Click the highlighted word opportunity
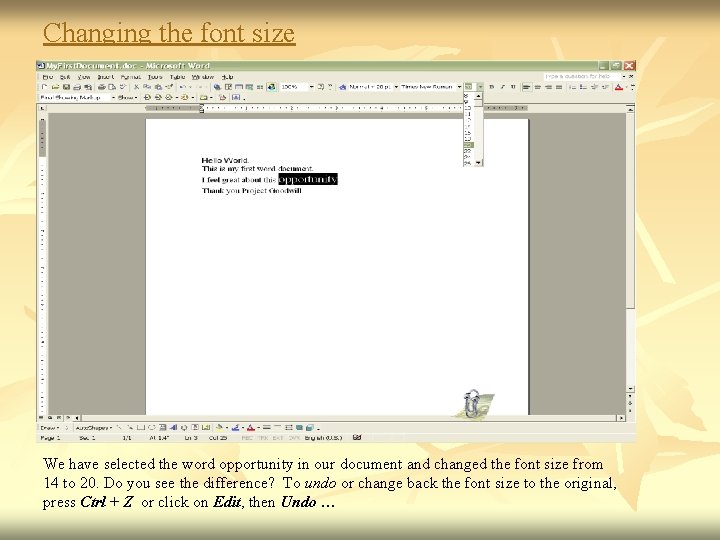The image size is (720, 540). (308, 179)
